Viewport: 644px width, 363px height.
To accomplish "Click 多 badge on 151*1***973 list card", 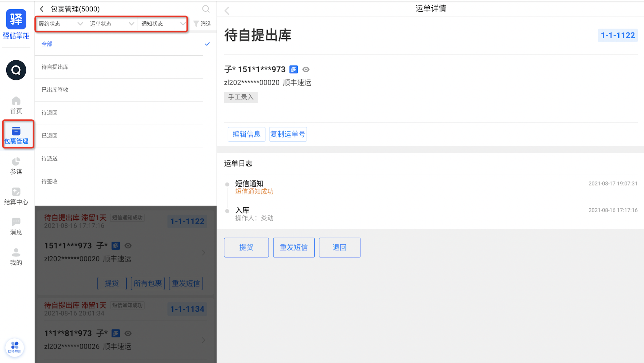I will pyautogui.click(x=116, y=246).
